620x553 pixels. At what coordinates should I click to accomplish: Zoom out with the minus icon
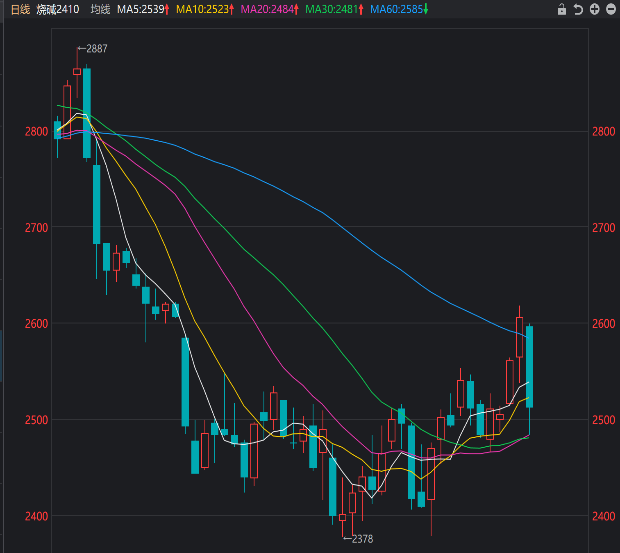click(x=611, y=9)
